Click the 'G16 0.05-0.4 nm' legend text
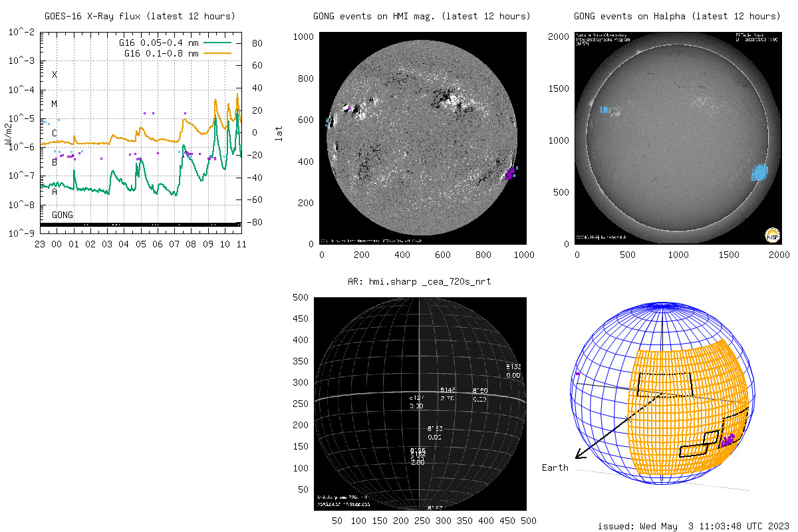Viewport: 798px width, 532px height. tap(158, 42)
